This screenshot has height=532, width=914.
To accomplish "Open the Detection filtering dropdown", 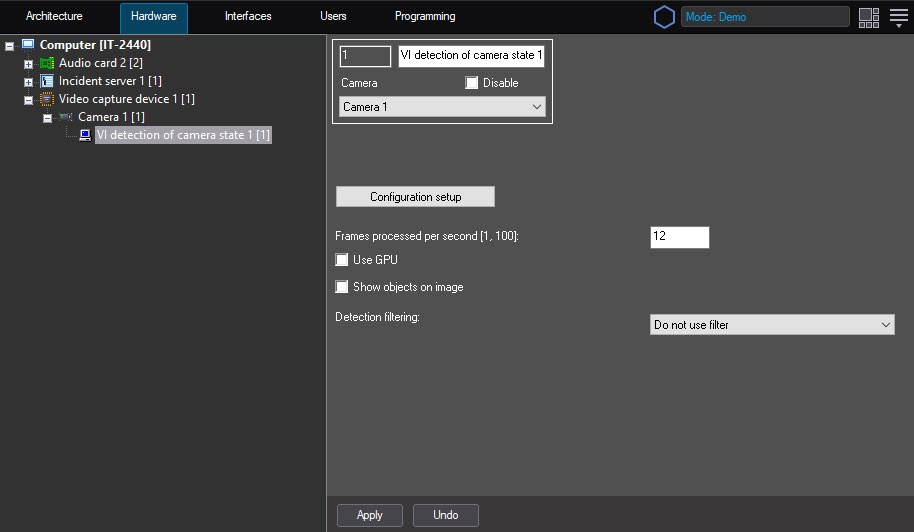I will pyautogui.click(x=771, y=325).
